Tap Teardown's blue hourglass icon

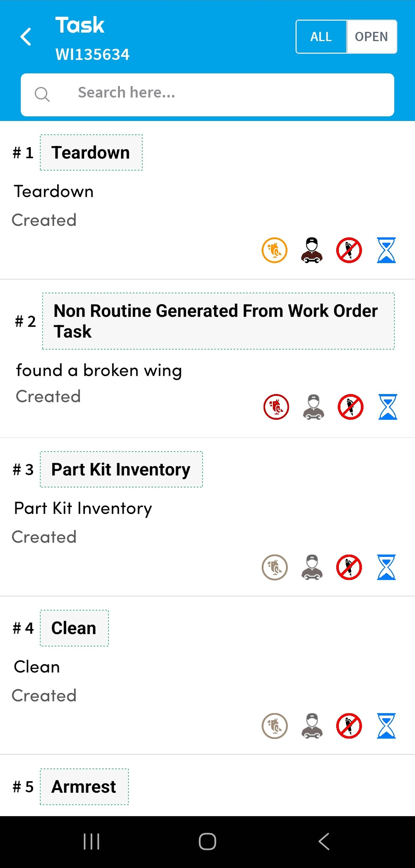386,250
